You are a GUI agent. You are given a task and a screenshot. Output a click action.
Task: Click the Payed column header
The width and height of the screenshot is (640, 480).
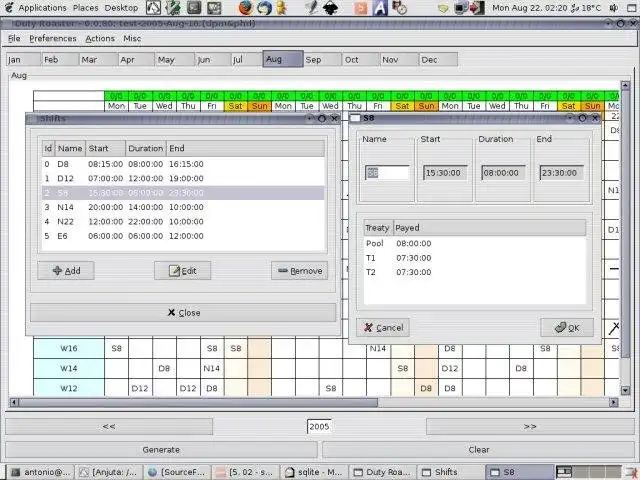490,228
